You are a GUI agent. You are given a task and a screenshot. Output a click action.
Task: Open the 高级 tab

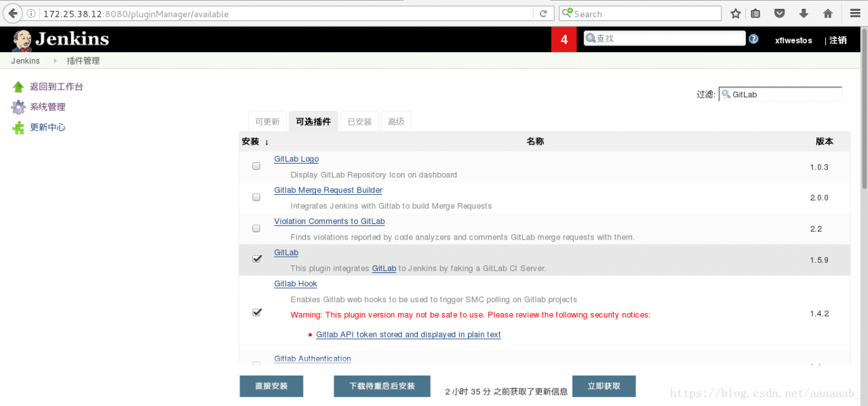[x=396, y=122]
